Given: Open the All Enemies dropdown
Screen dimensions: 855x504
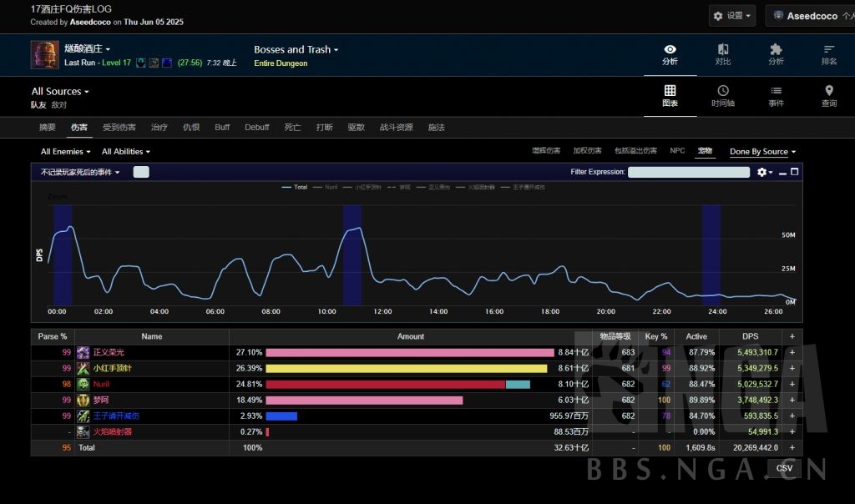Looking at the screenshot, I should pos(66,152).
